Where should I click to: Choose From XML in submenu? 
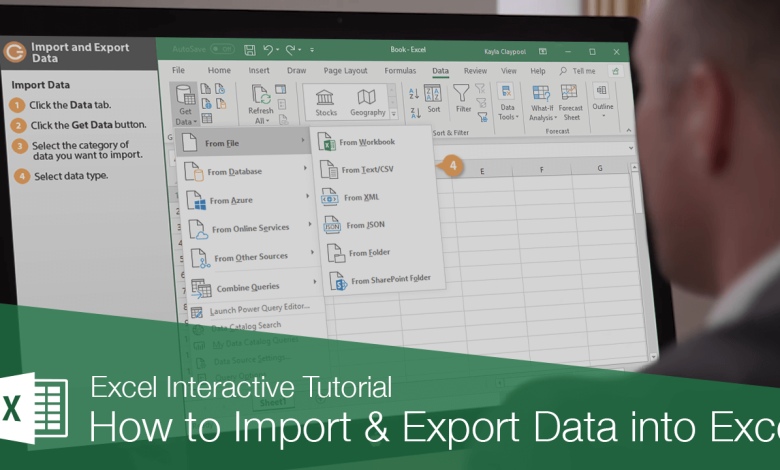[x=351, y=197]
